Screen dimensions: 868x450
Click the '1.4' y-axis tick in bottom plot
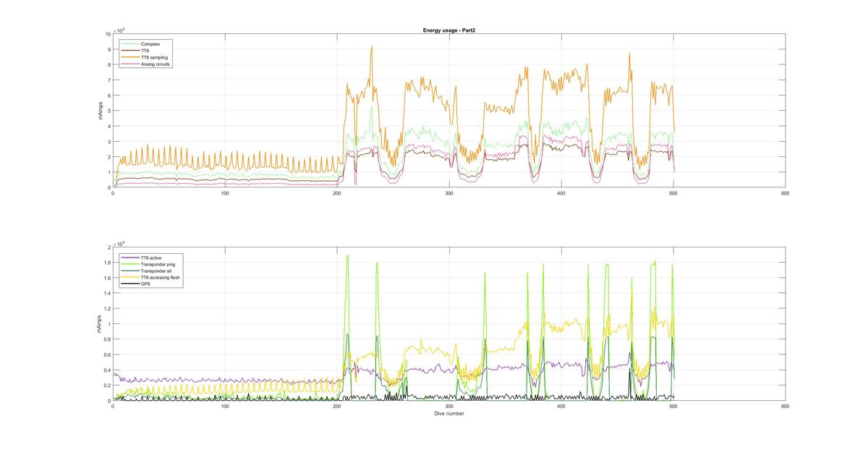coord(107,294)
